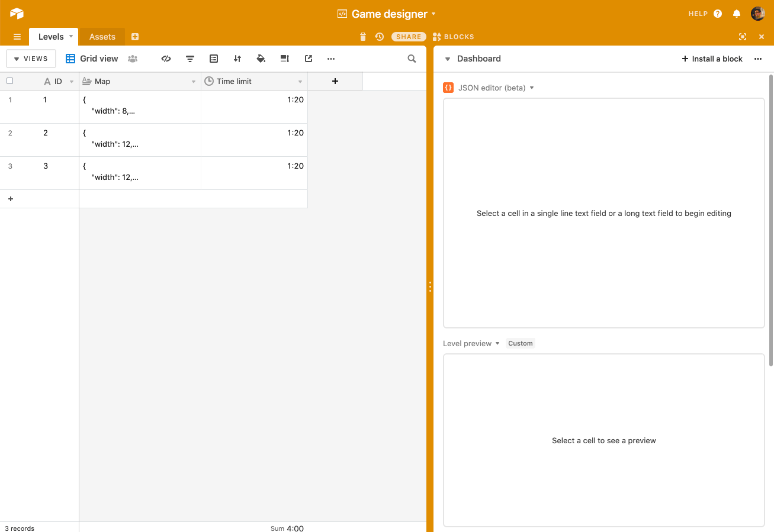The height and width of the screenshot is (532, 774).
Task: Add a new record row
Action: coord(11,199)
